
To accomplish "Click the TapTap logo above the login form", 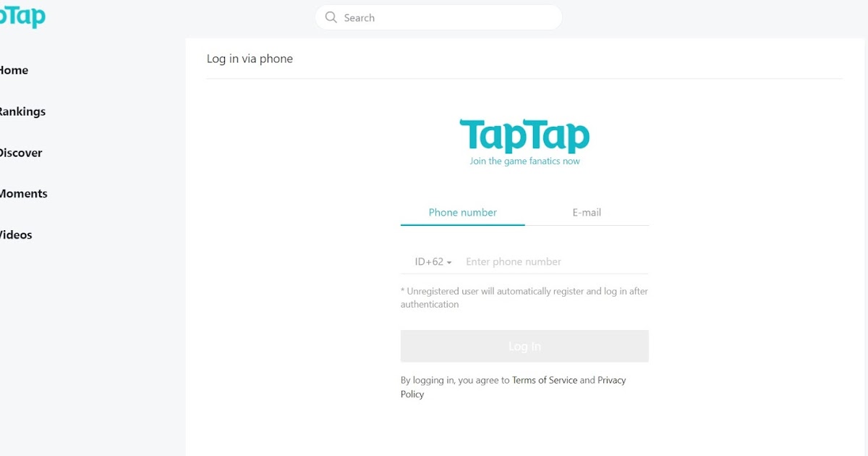I will pos(524,135).
